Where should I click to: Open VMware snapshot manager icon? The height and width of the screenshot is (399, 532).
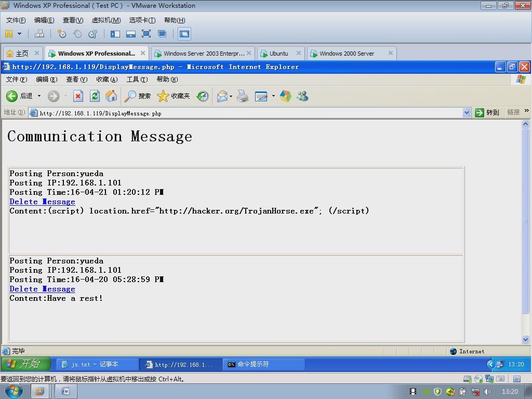(x=92, y=34)
